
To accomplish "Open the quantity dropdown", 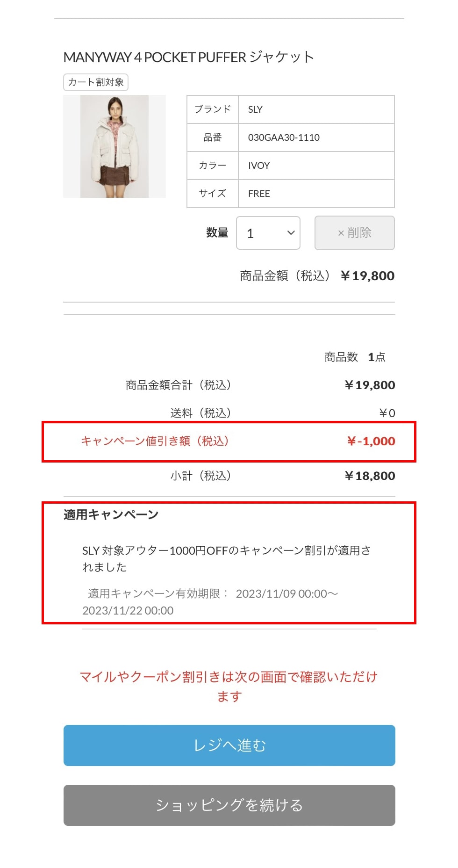I will coord(268,233).
